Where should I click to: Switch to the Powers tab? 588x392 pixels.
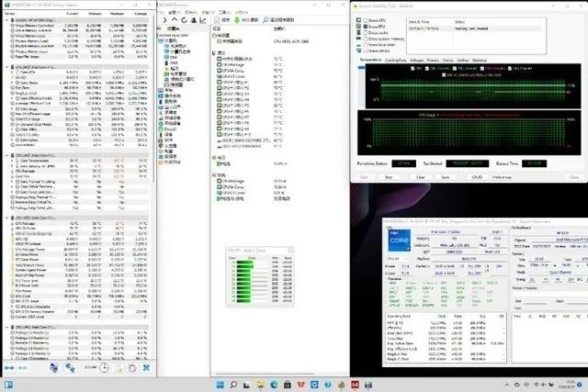coord(433,60)
